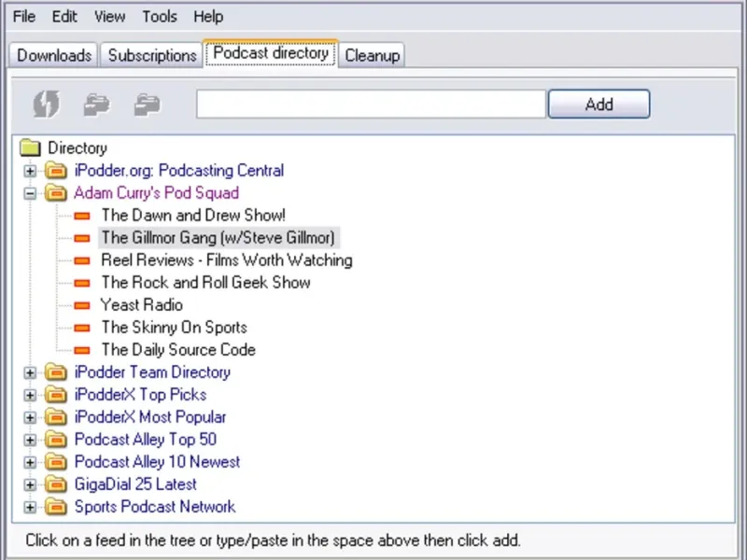Screen dimensions: 747x560
Task: Click folder icon beside iPodderX Most Popular
Action: 56,416
